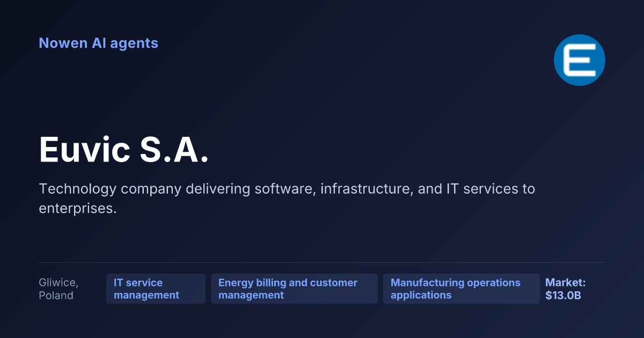
Task: Click the Market: $13.0B value
Action: pyautogui.click(x=566, y=289)
